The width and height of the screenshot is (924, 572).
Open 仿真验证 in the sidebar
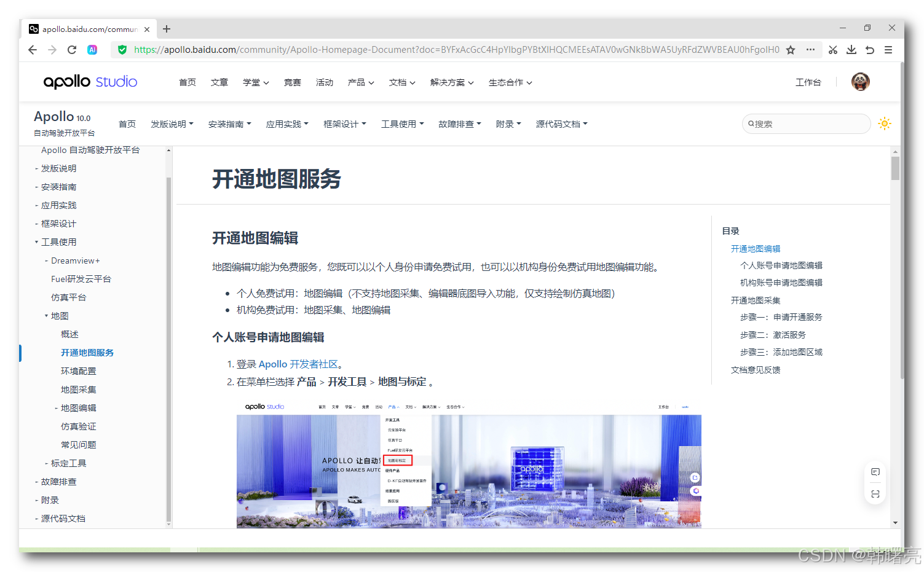(x=79, y=426)
